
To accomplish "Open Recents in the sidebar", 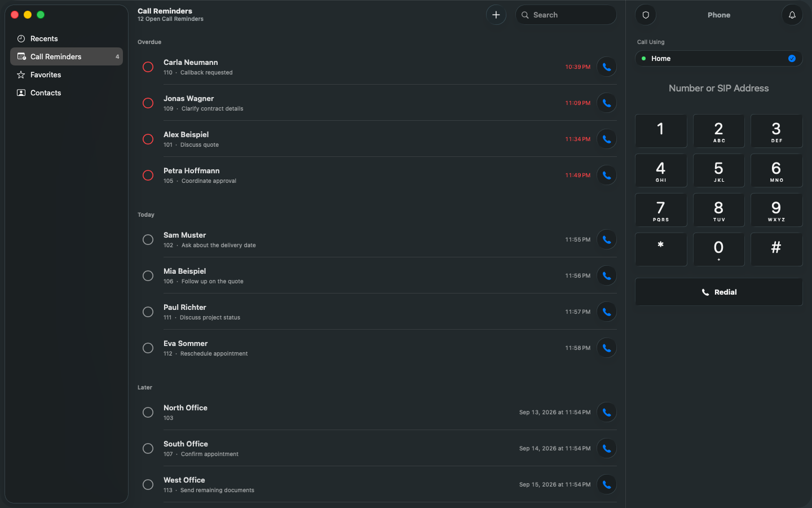I will (67, 38).
